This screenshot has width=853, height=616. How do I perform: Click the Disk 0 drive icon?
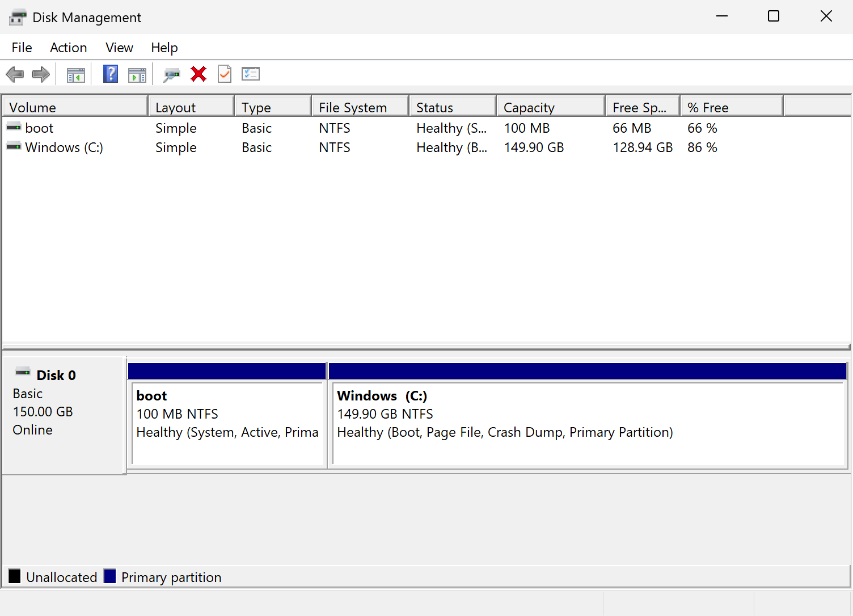pyautogui.click(x=23, y=372)
